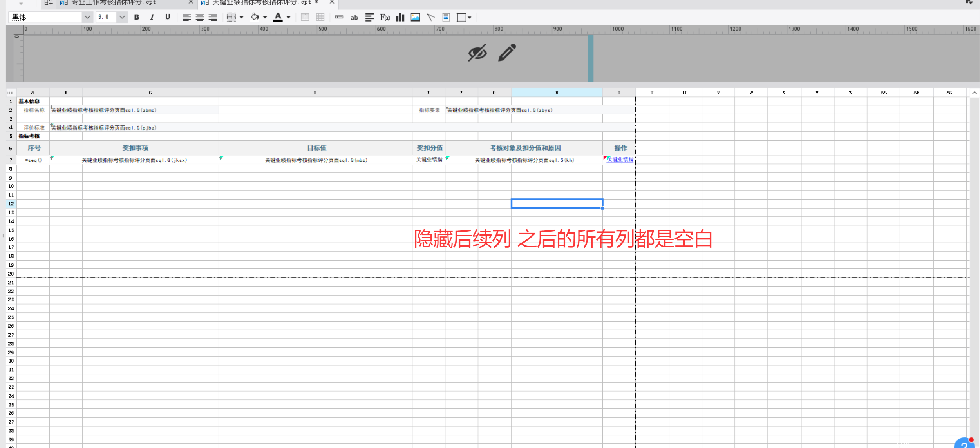Click the slope line cell icon
980x448 pixels.
pos(430,17)
